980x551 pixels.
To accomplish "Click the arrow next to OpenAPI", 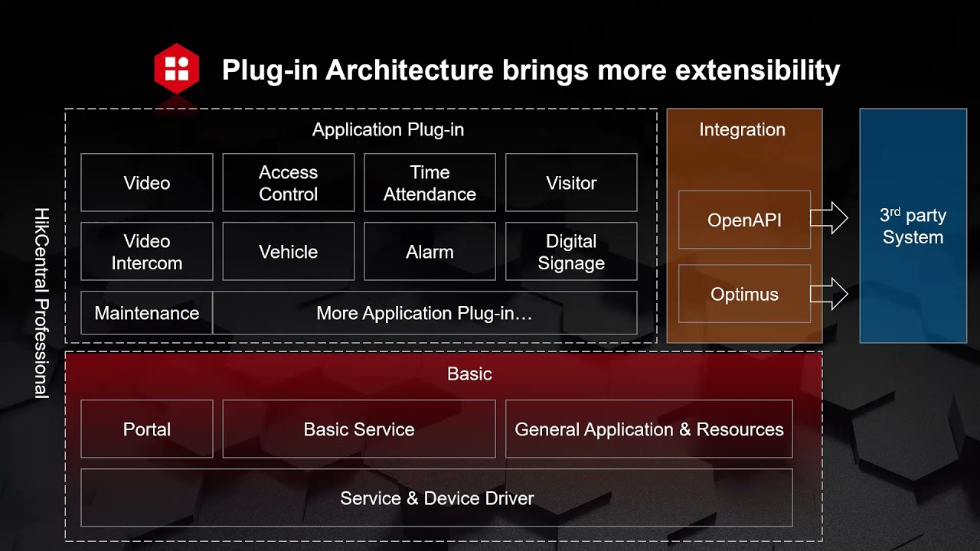I will click(x=829, y=219).
